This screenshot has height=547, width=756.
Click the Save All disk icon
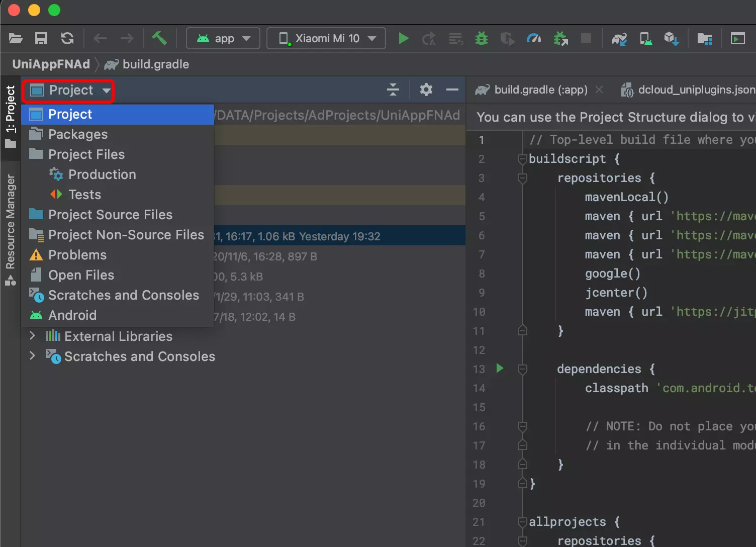coord(41,39)
